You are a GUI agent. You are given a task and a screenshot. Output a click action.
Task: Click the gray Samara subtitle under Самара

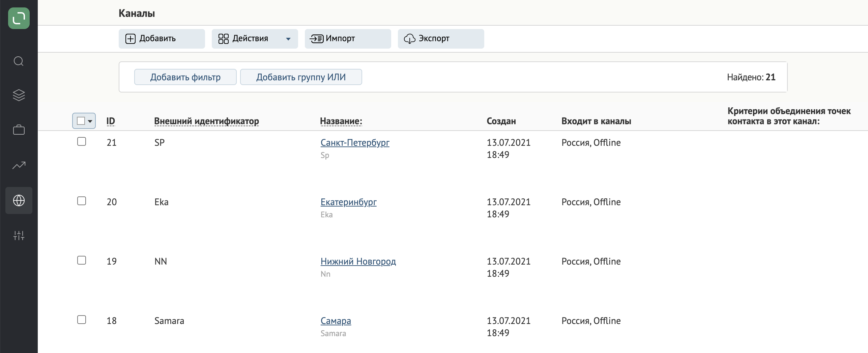333,333
